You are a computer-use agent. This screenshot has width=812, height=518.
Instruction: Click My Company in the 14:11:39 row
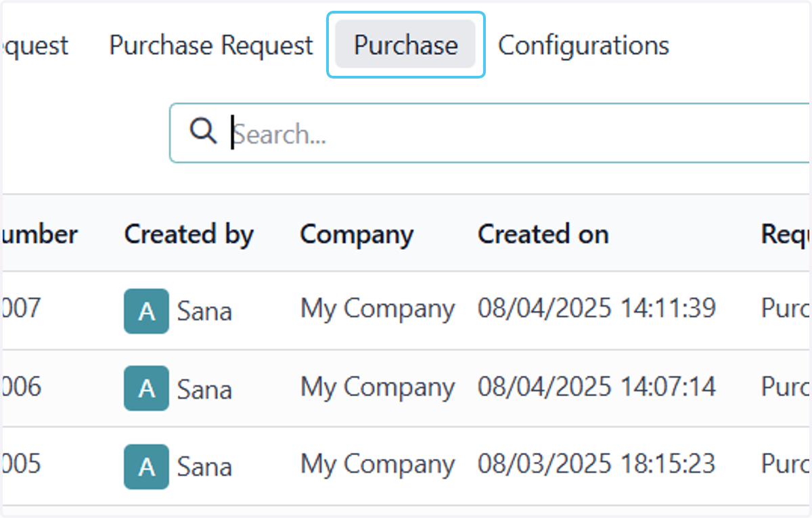pos(378,309)
